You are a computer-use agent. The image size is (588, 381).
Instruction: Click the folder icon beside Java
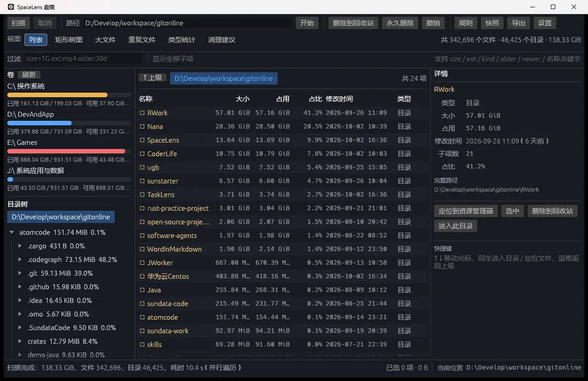pos(142,290)
